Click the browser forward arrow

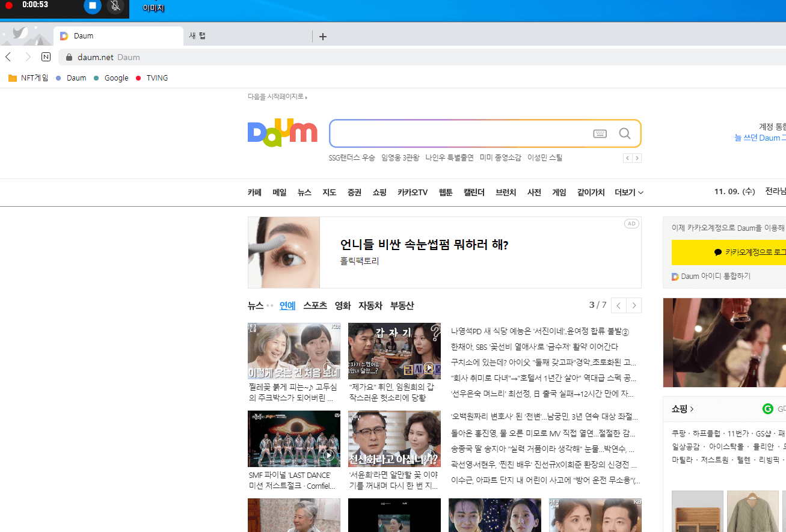pyautogui.click(x=28, y=57)
